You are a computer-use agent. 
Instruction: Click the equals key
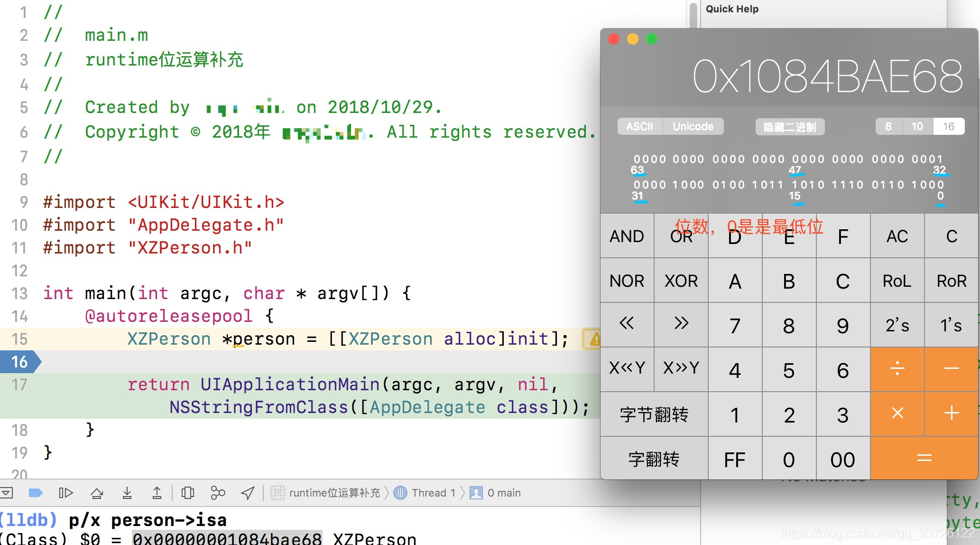point(924,458)
